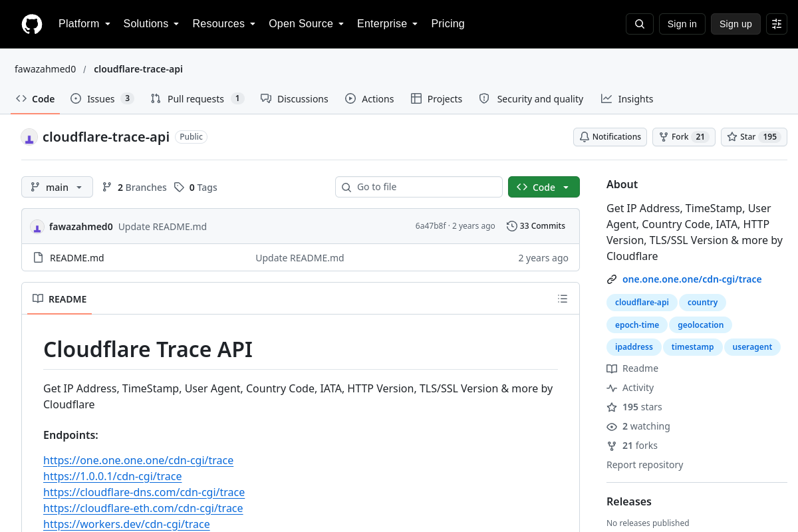Expand the Enterprise menu
This screenshot has width=798, height=532.
coord(387,24)
